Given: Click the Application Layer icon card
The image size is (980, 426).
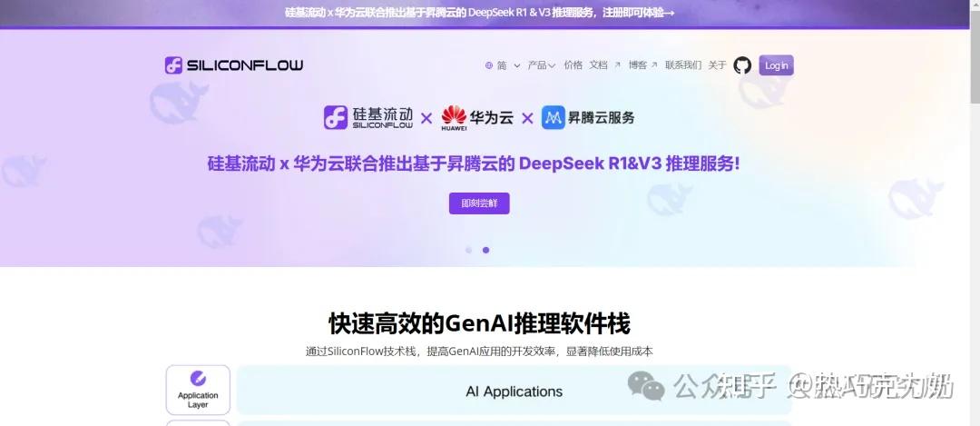Looking at the screenshot, I should [198, 390].
